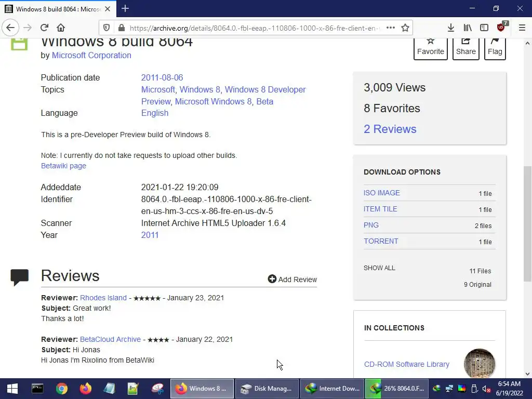Click the muted volume tray icon
The height and width of the screenshot is (399, 532).
click(x=486, y=389)
